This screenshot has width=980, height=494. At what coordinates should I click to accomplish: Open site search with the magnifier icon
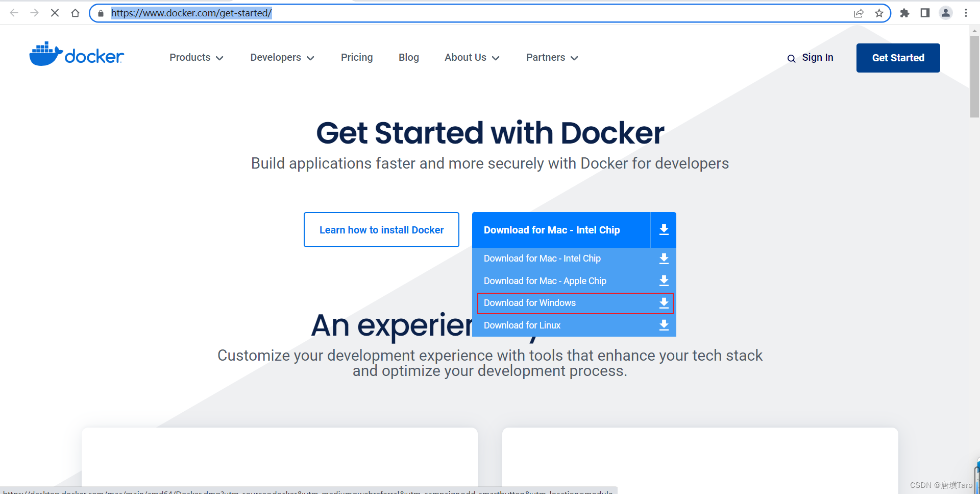pos(791,59)
